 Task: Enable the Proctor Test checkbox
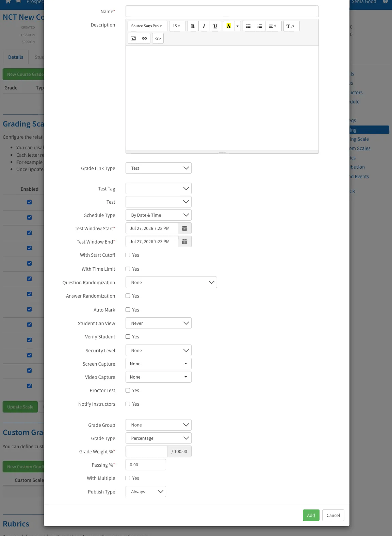pyautogui.click(x=128, y=390)
